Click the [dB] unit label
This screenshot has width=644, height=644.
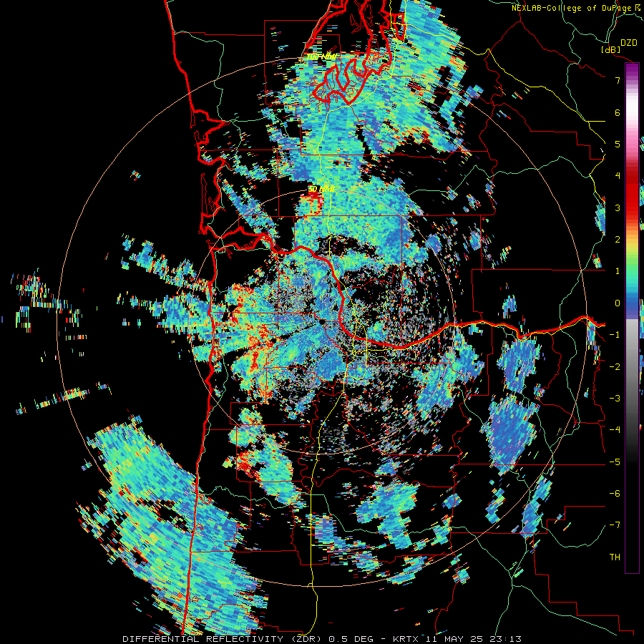(x=611, y=49)
